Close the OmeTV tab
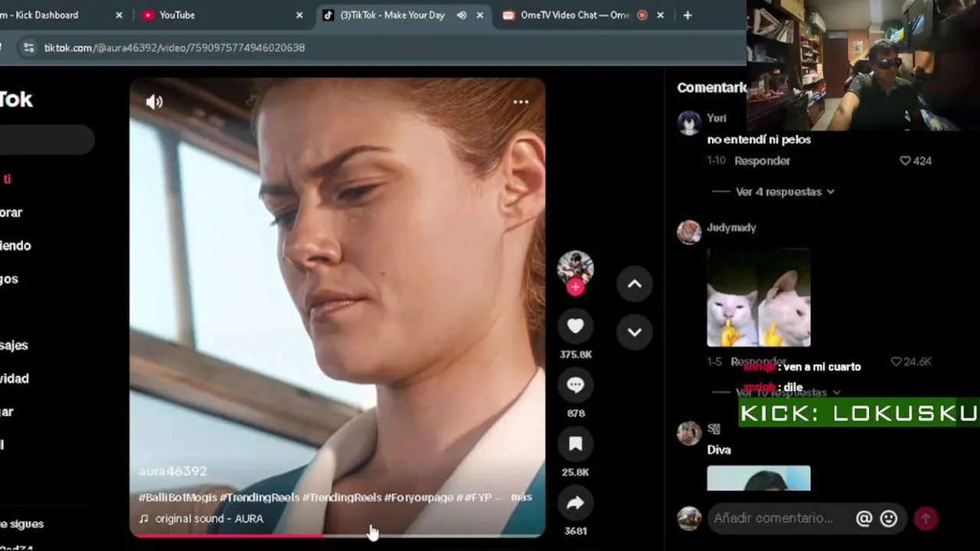 (x=661, y=15)
